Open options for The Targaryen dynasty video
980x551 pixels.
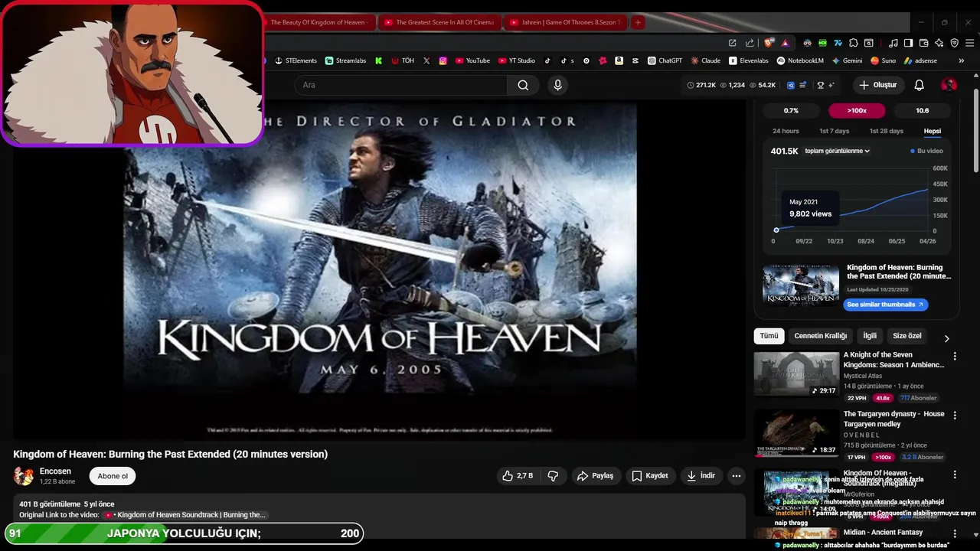tap(954, 415)
